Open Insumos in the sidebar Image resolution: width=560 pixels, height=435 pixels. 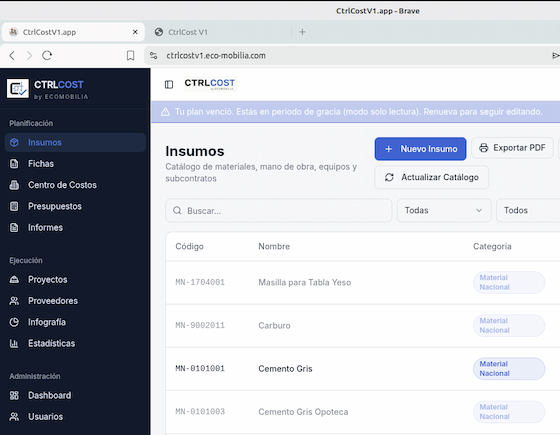tap(75, 142)
